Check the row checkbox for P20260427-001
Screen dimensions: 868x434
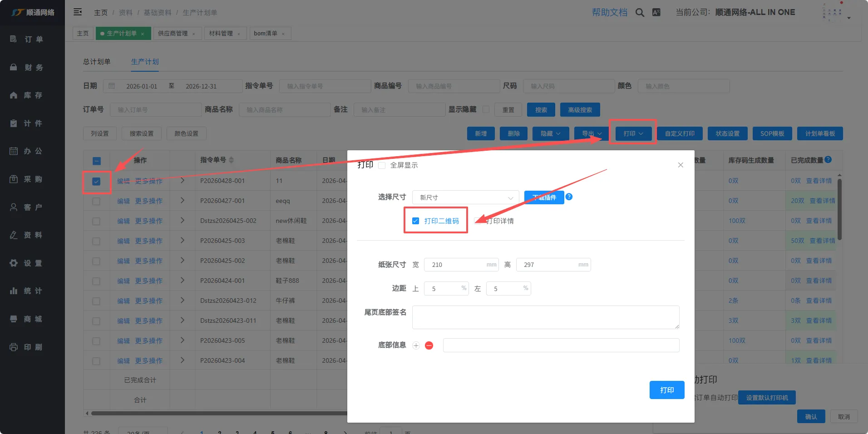[96, 201]
